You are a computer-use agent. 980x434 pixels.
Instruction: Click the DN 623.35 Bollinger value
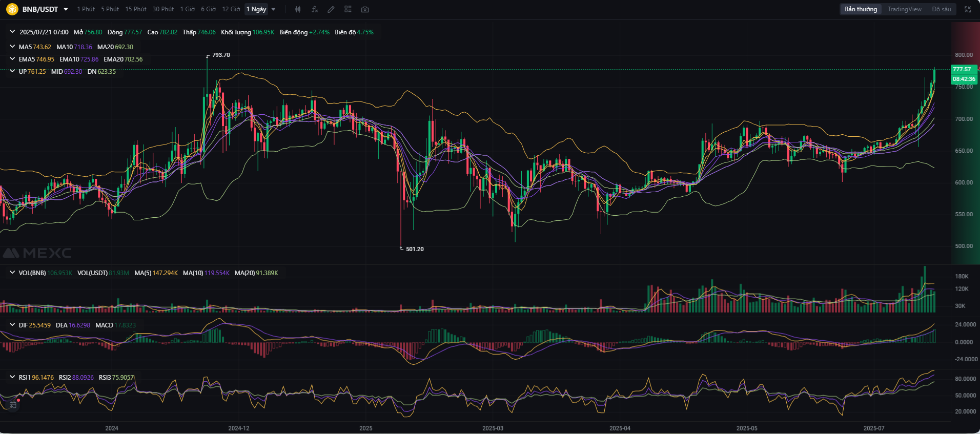pos(101,71)
